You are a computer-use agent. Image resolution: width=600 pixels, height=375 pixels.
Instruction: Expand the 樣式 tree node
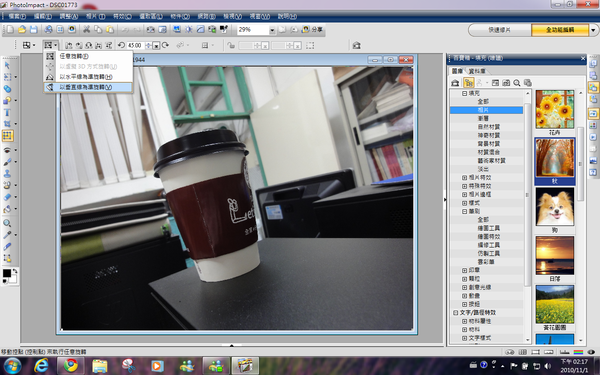(x=464, y=203)
